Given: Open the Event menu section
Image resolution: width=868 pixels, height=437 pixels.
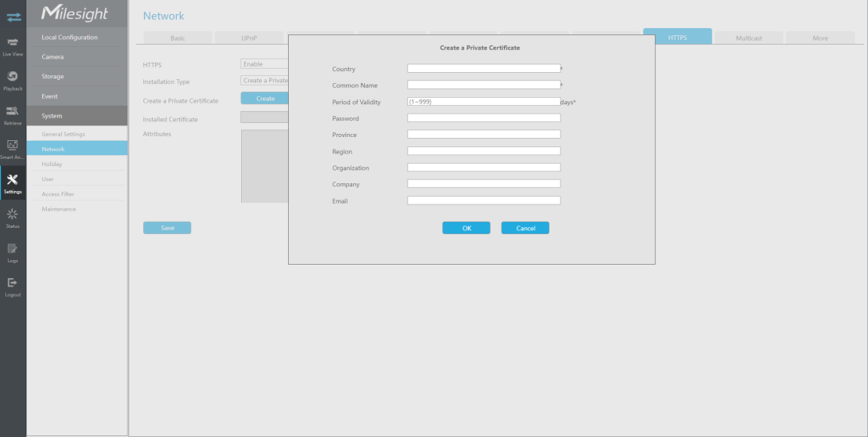Looking at the screenshot, I should pos(77,96).
